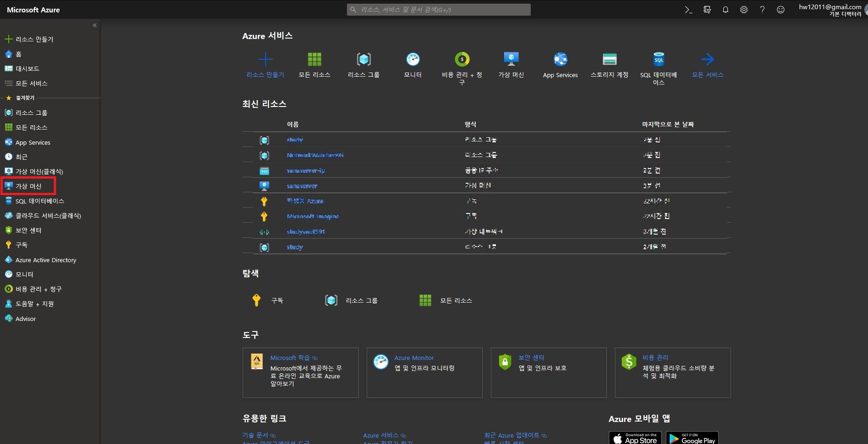The width and height of the screenshot is (868, 444).
Task: Select 대시보드 in left sidebar
Action: pyautogui.click(x=22, y=69)
